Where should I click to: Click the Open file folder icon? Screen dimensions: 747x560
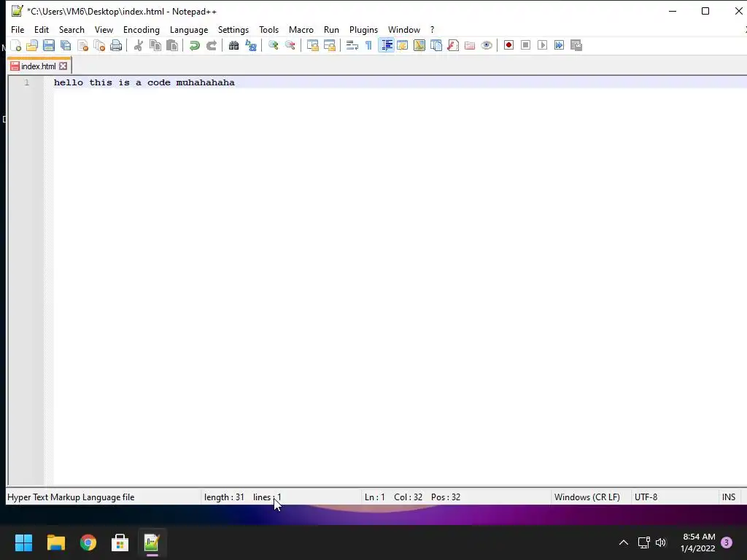(x=32, y=45)
